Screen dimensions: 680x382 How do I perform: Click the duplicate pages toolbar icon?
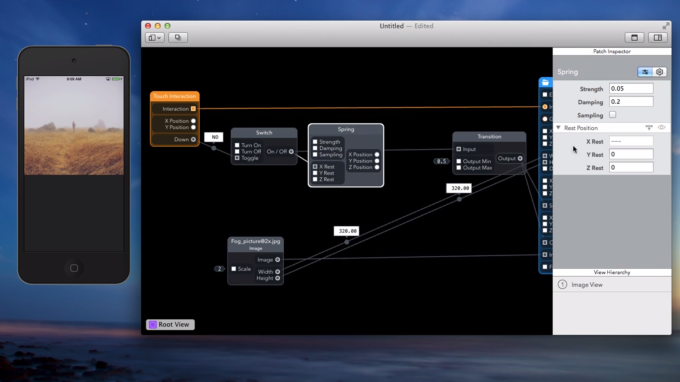point(178,38)
